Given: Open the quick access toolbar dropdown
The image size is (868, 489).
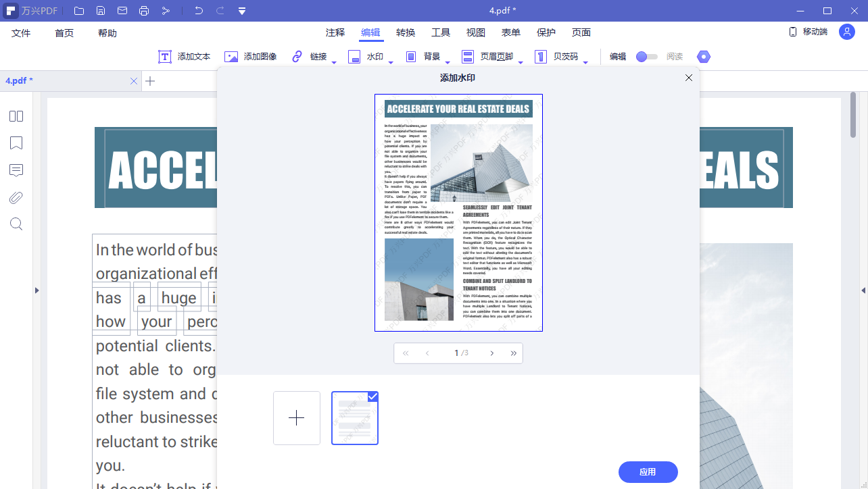Looking at the screenshot, I should click(242, 11).
